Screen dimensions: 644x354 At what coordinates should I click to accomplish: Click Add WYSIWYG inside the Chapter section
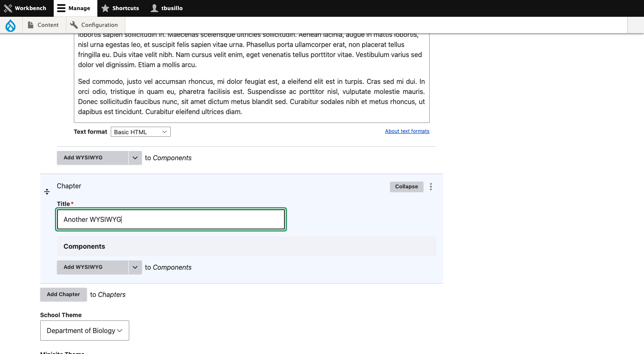[x=93, y=267]
